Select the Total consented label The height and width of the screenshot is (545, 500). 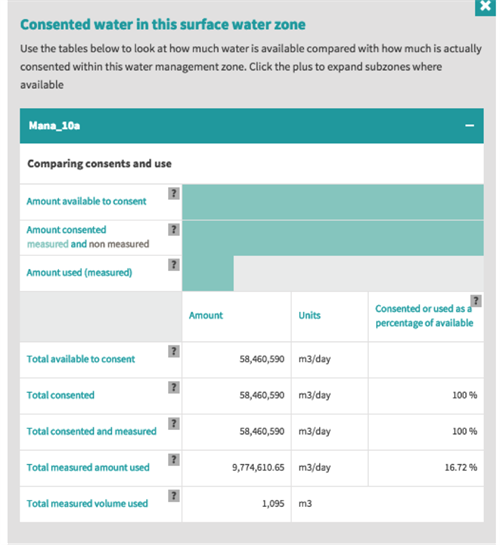coord(60,395)
